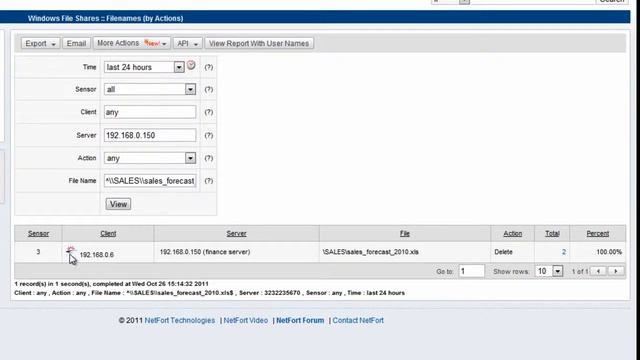Click client address 192.168.0.6
Image resolution: width=640 pixels, height=360 pixels.
pos(97,255)
